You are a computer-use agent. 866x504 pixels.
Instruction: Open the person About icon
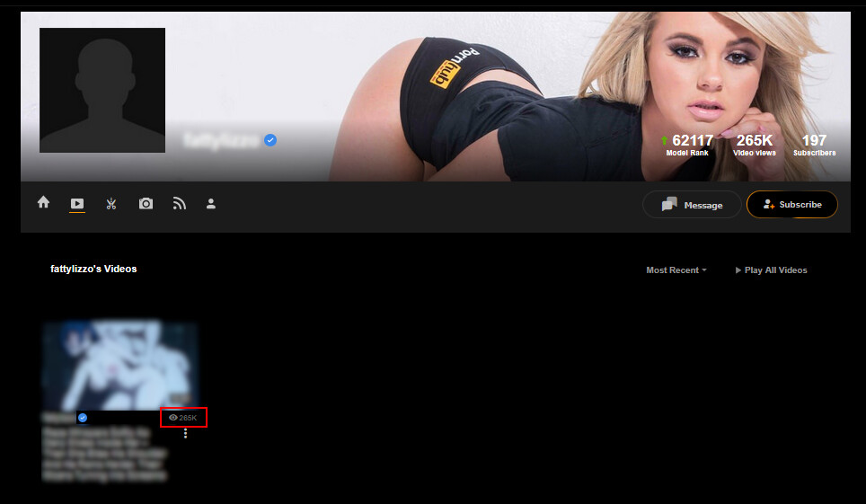click(211, 204)
